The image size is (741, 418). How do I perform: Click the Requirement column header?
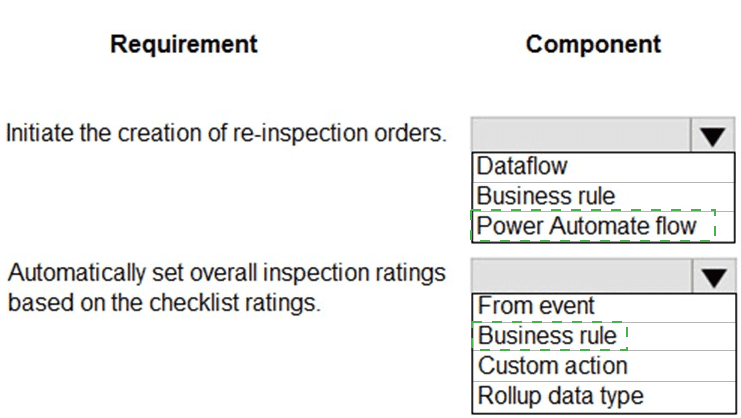pos(184,44)
